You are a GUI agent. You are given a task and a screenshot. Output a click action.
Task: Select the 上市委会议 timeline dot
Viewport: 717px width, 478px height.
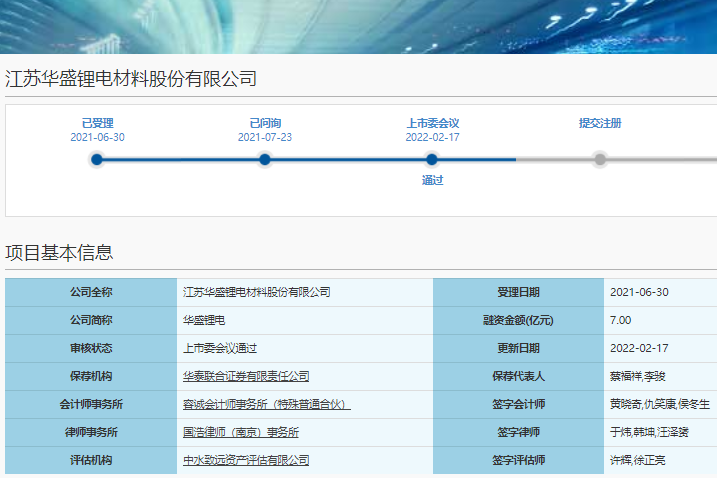click(x=432, y=159)
